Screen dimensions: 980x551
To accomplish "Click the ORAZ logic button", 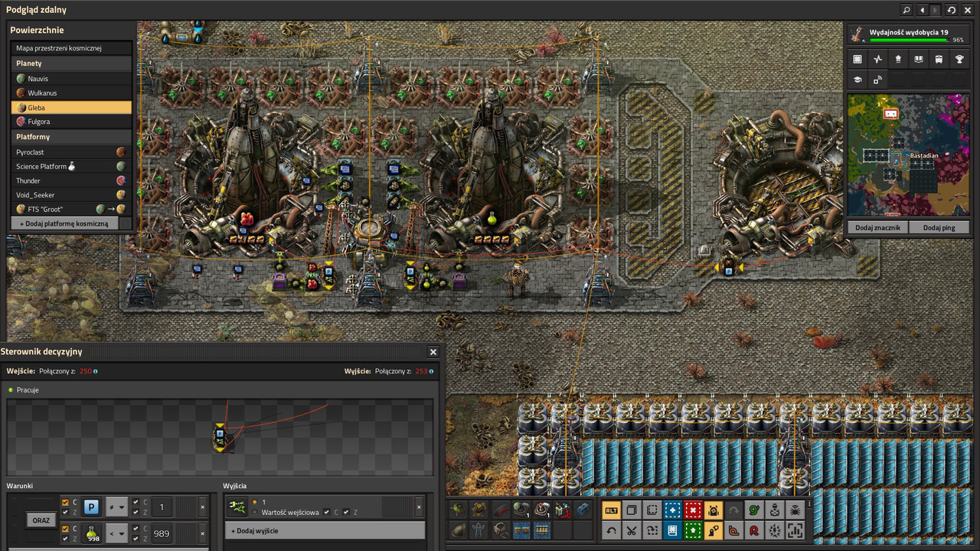I will (x=40, y=520).
